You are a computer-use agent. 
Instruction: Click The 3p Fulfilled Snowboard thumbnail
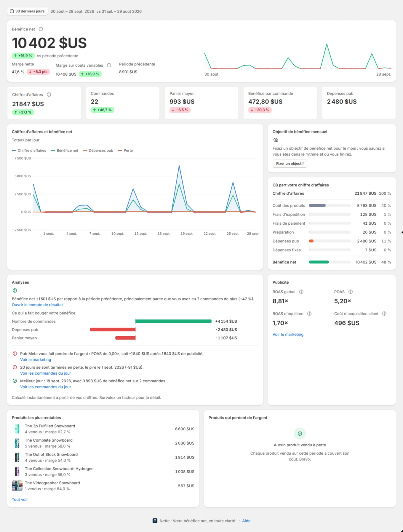point(17,429)
